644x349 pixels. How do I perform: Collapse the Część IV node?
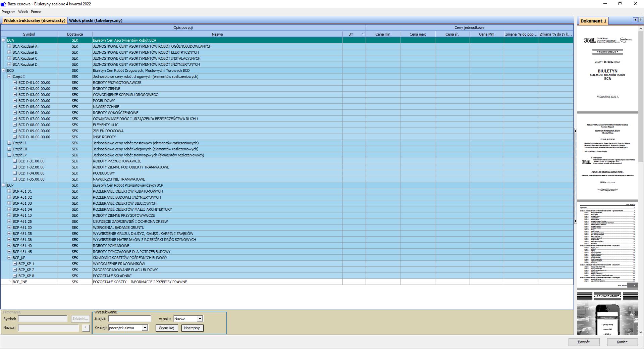coord(9,155)
